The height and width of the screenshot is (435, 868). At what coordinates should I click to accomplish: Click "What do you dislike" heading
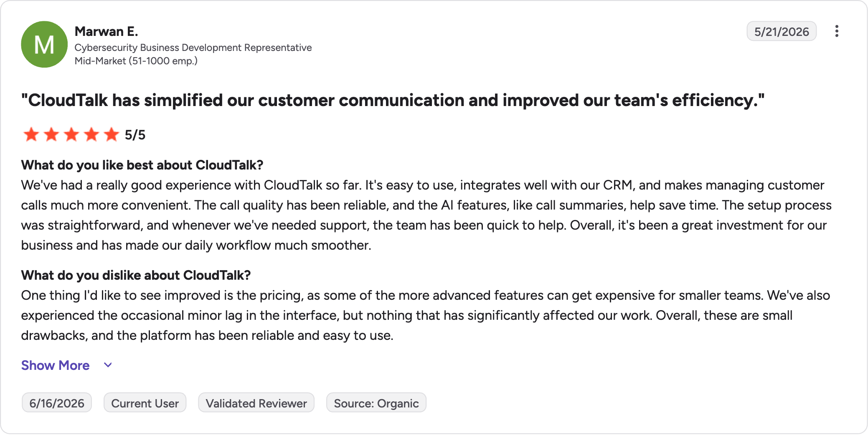pos(136,275)
